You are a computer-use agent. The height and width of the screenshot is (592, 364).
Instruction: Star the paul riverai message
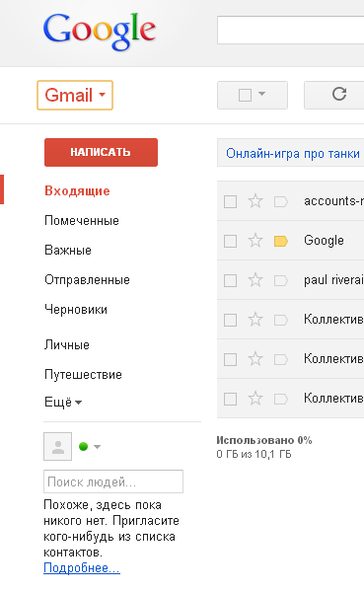tap(255, 280)
